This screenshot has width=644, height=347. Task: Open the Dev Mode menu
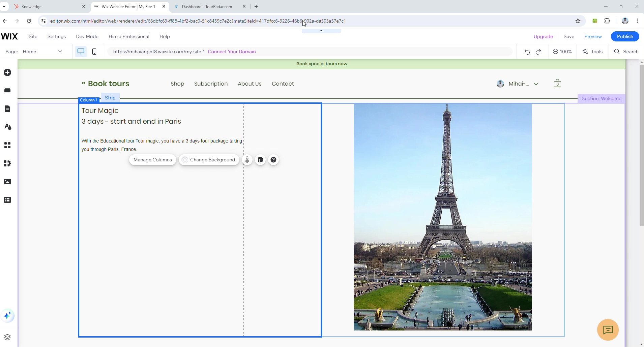point(87,36)
